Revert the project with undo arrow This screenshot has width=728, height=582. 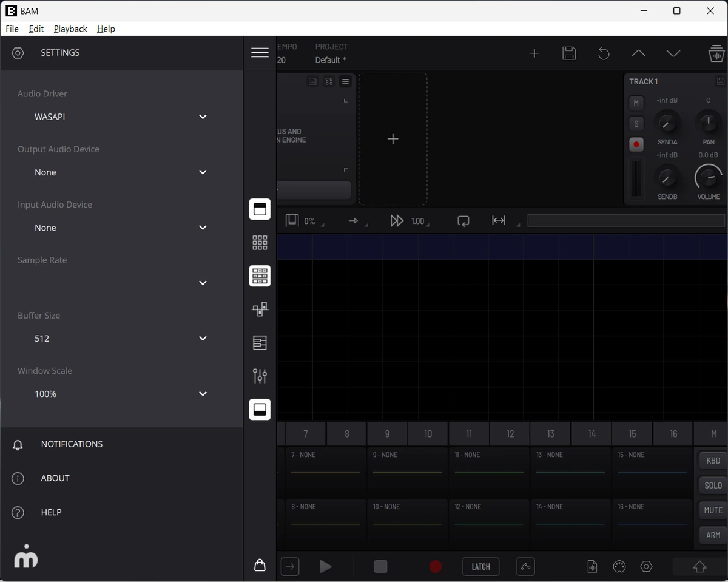click(x=604, y=53)
